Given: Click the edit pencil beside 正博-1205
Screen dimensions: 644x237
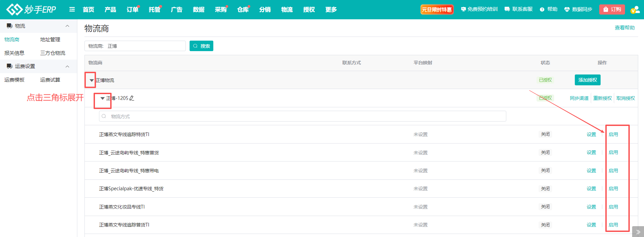Looking at the screenshot, I should (x=132, y=98).
